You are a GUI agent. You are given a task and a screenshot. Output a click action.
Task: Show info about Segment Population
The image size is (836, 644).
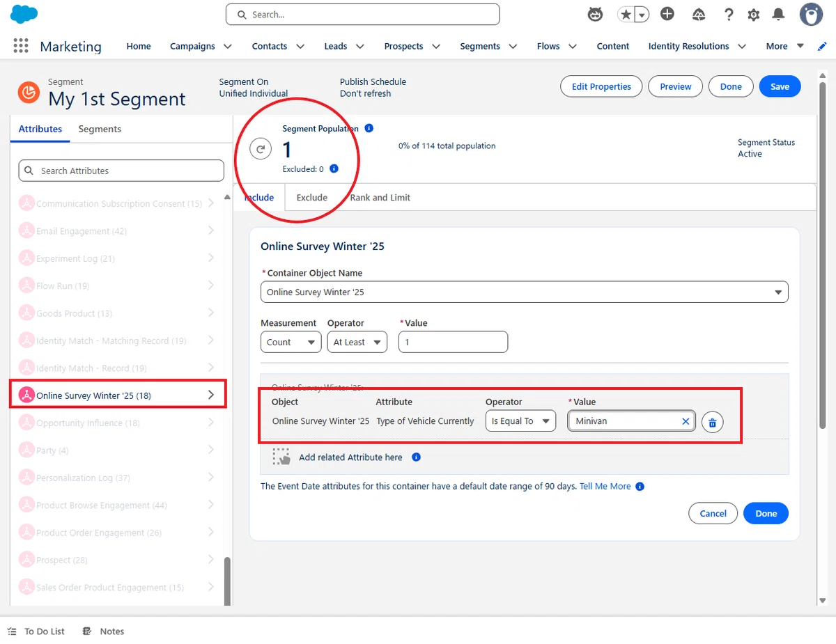(369, 128)
